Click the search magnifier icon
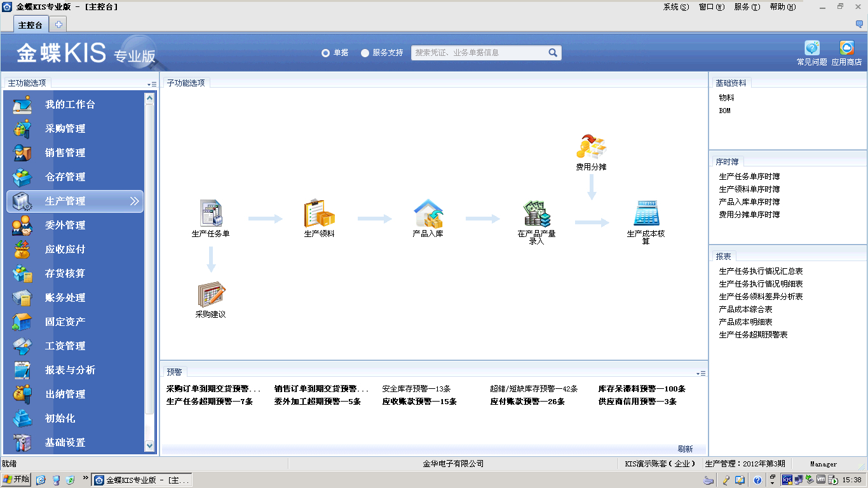This screenshot has height=488, width=868. (553, 53)
